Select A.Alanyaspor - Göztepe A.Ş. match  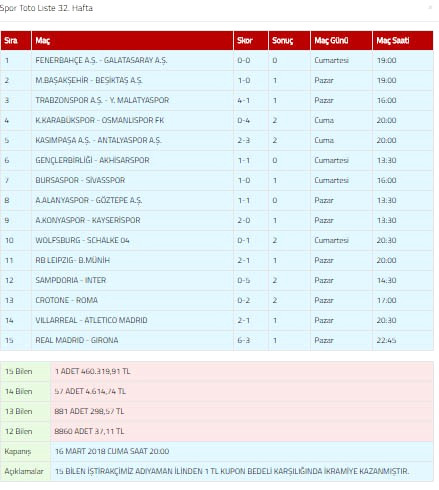tap(89, 200)
